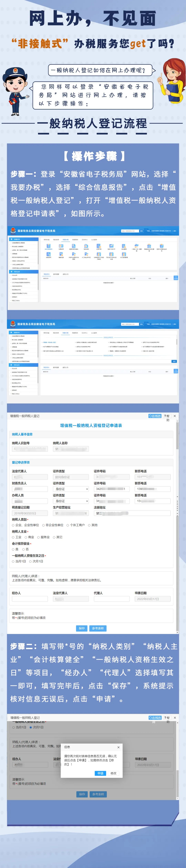Click 保存 button in the application form

point(82,628)
